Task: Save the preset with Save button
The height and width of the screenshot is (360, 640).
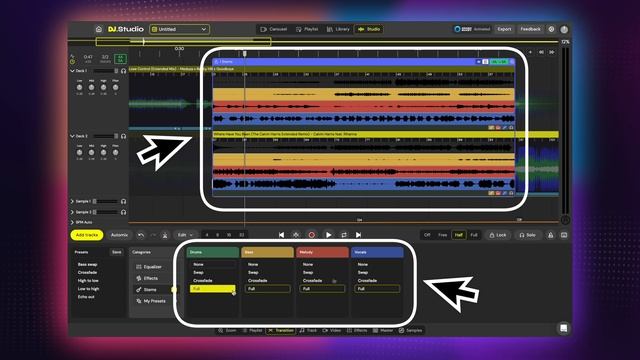Action: click(x=117, y=252)
